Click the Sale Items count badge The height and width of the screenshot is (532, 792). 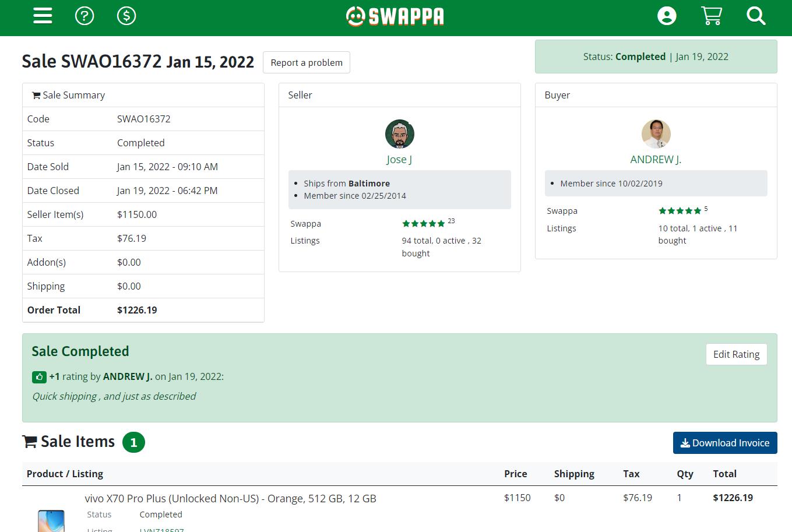[133, 443]
